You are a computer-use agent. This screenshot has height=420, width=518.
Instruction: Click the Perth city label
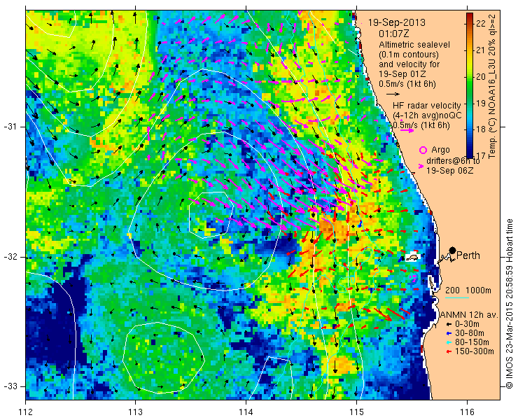pyautogui.click(x=468, y=255)
